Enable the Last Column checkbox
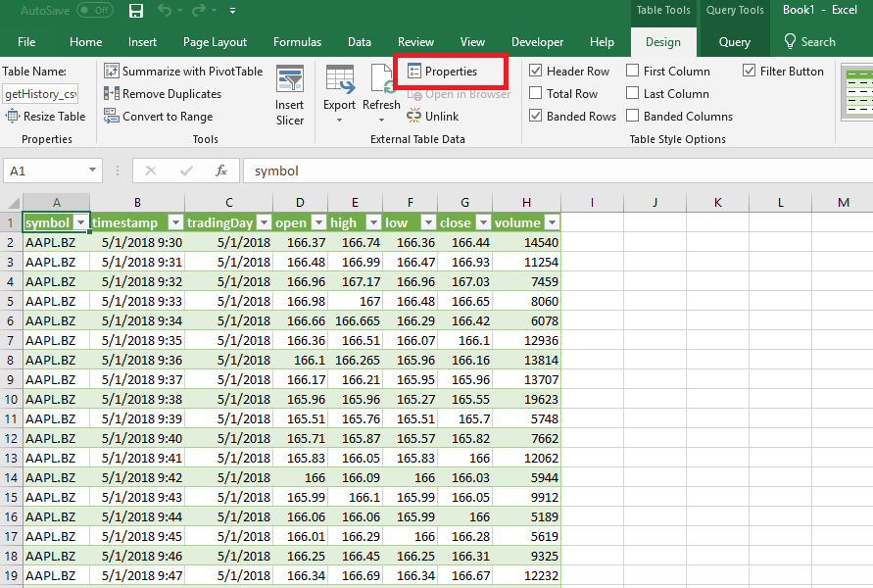Image resolution: width=873 pixels, height=588 pixels. [632, 92]
